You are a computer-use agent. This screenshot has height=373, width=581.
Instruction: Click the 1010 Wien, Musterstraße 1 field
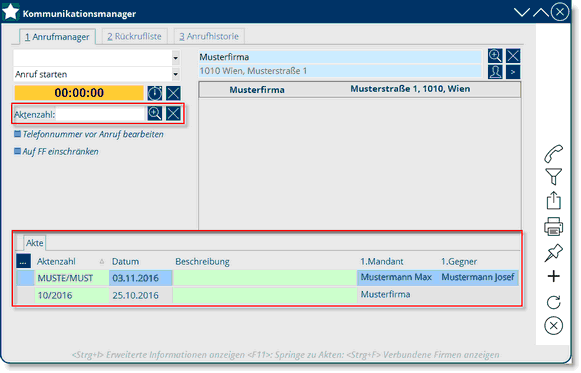tap(340, 71)
